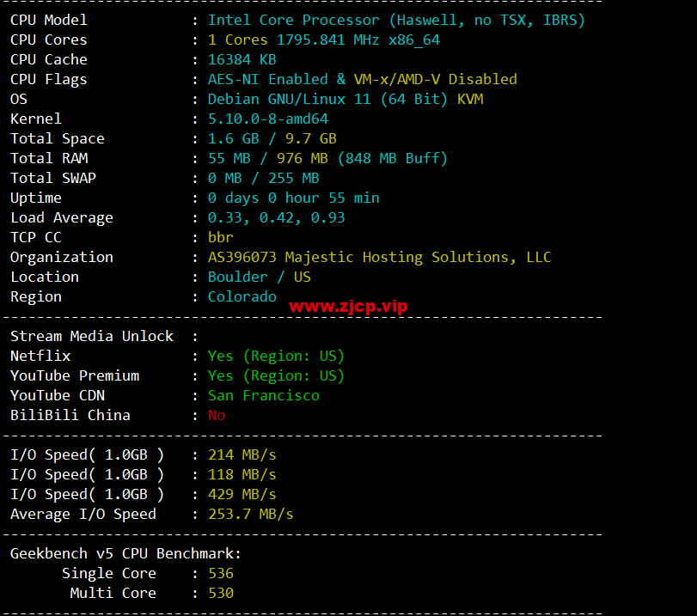The width and height of the screenshot is (697, 616).
Task: Click the RAM value '55 MB / 976 MB (848 MB Buff)'
Action: pos(328,158)
